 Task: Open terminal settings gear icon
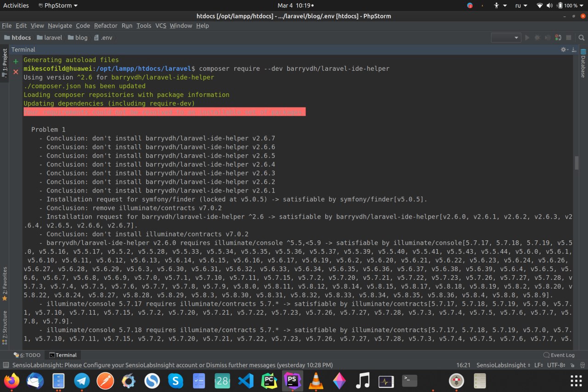pyautogui.click(x=564, y=49)
